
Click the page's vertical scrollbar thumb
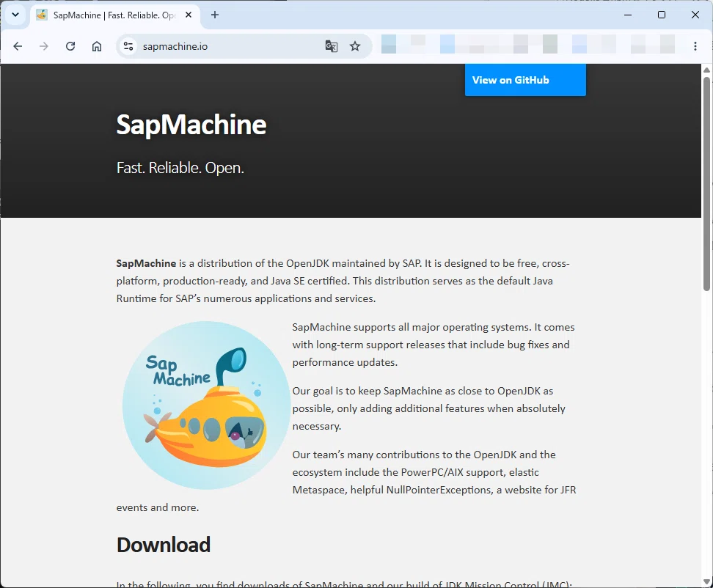[706, 183]
